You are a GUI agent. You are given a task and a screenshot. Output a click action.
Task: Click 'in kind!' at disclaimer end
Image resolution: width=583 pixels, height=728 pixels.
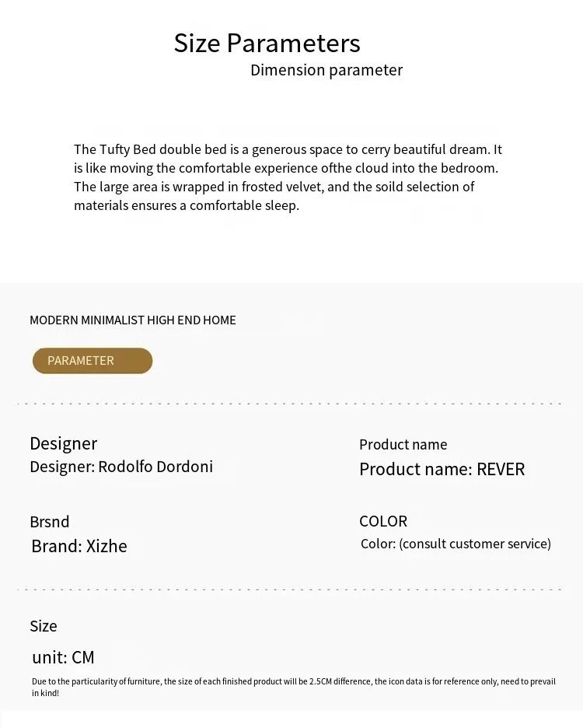point(45,693)
